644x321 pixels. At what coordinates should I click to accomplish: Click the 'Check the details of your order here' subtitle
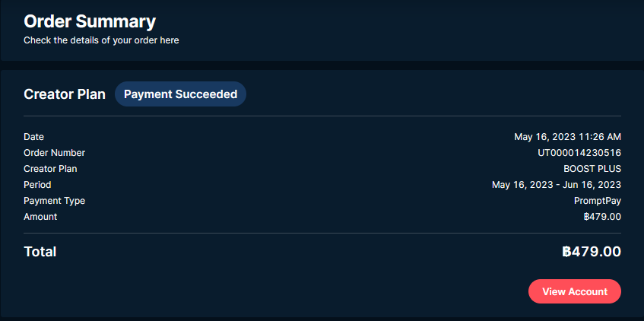[x=101, y=40]
